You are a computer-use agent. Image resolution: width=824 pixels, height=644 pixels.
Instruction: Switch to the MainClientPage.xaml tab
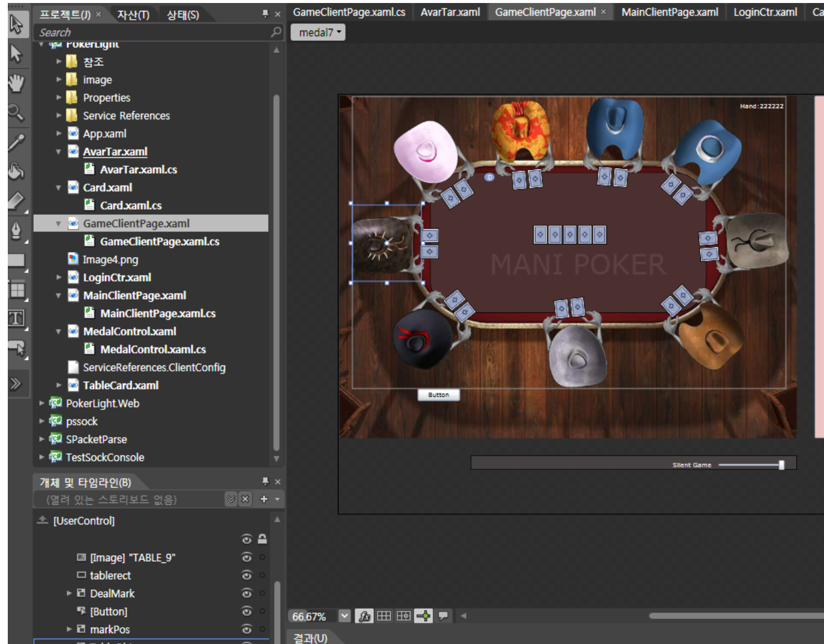click(669, 12)
